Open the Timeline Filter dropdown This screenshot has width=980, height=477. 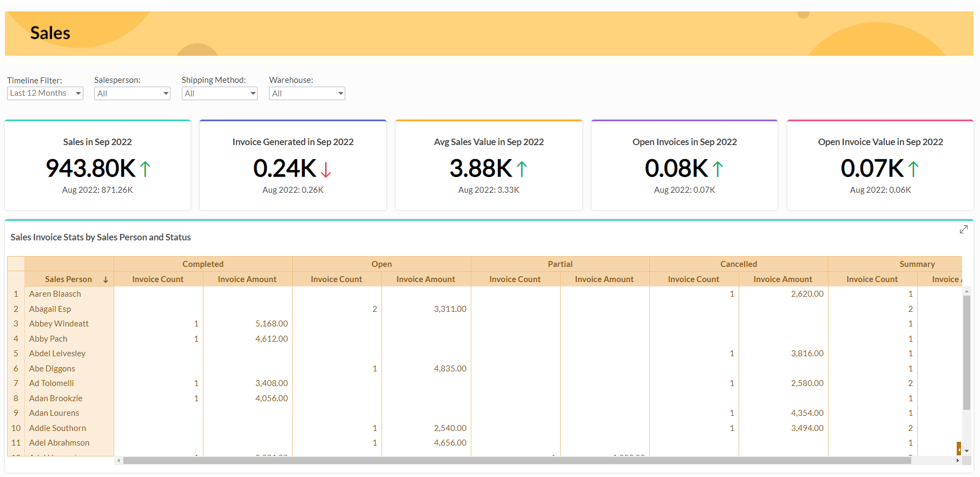[45, 93]
